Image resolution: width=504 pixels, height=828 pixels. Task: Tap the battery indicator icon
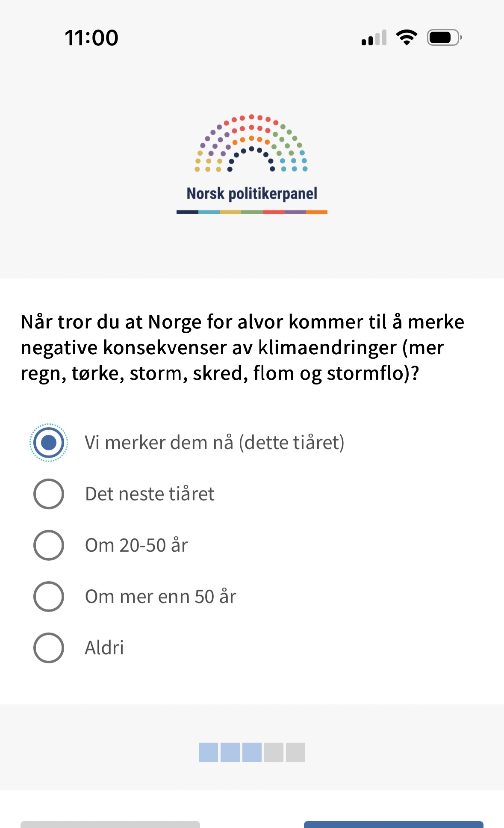(444, 38)
